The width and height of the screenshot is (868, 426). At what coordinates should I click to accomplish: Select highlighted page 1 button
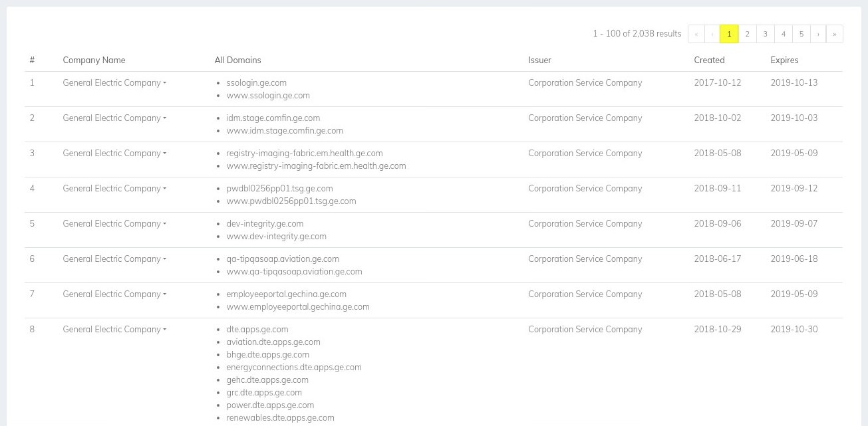pyautogui.click(x=729, y=34)
